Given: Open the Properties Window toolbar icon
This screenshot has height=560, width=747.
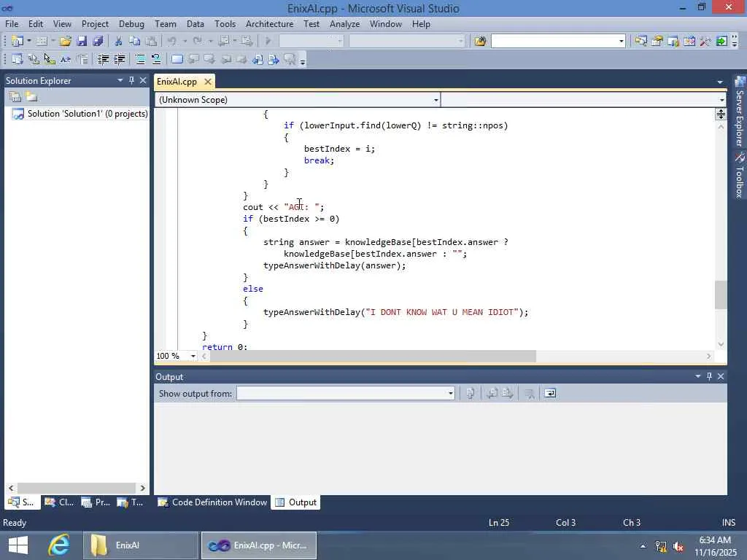Looking at the screenshot, I should pyautogui.click(x=657, y=41).
